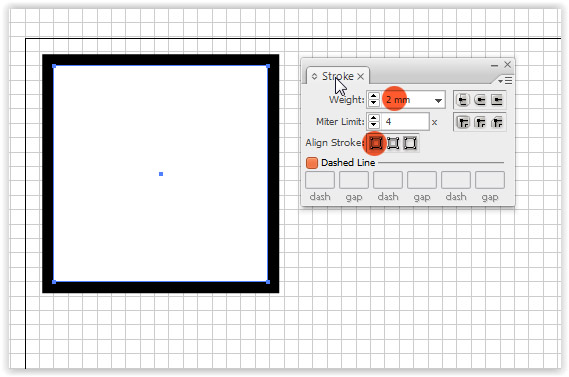Screen dimensions: 569x377
Task: Choose the Bevel Join icon
Action: click(x=497, y=122)
